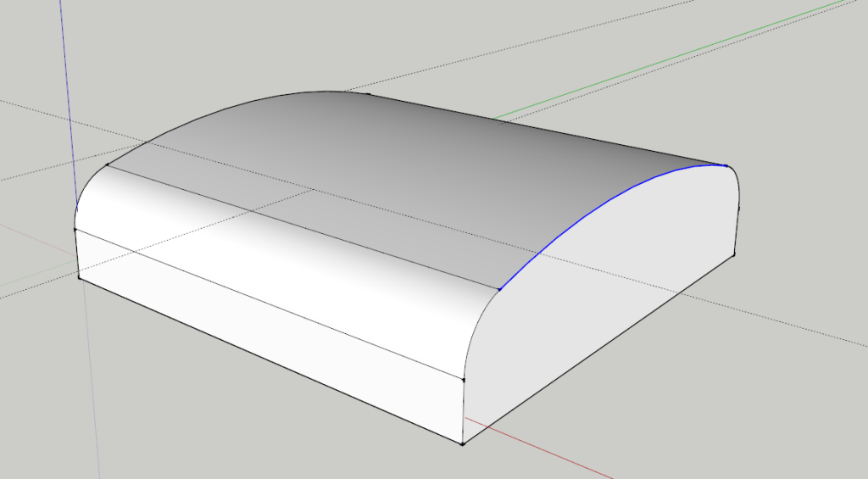Select the edge between top surface and fillet
Screen dimensions: 868x479
[x=303, y=227]
